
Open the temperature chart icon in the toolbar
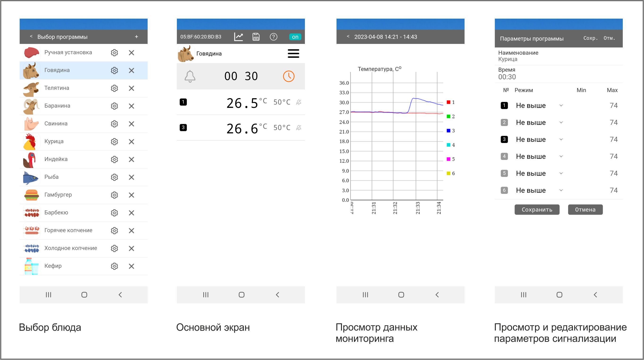point(238,37)
